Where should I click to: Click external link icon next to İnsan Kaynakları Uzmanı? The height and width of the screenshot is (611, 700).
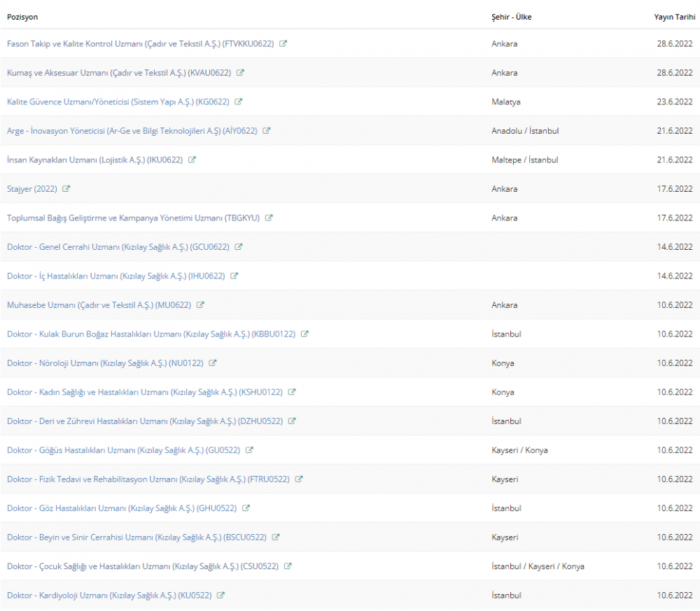(x=192, y=160)
